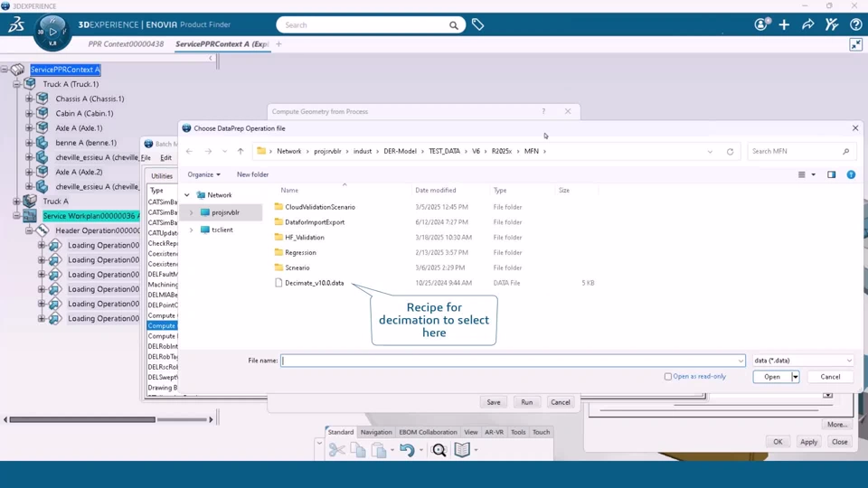Screen dimensions: 868x488
Task: Switch to the EBOM Collaboration tab
Action: (x=428, y=432)
